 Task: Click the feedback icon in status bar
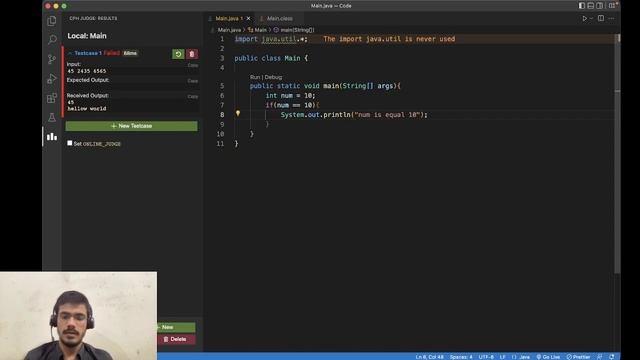(599, 357)
